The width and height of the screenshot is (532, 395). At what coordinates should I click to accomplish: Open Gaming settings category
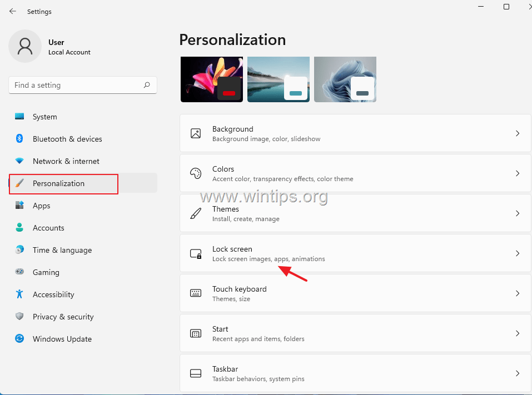tap(83, 272)
